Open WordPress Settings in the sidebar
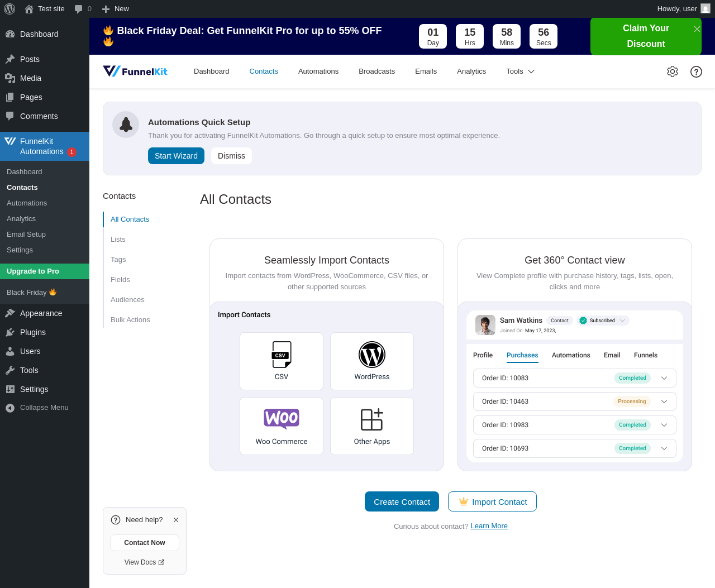This screenshot has width=715, height=588. coord(45,389)
